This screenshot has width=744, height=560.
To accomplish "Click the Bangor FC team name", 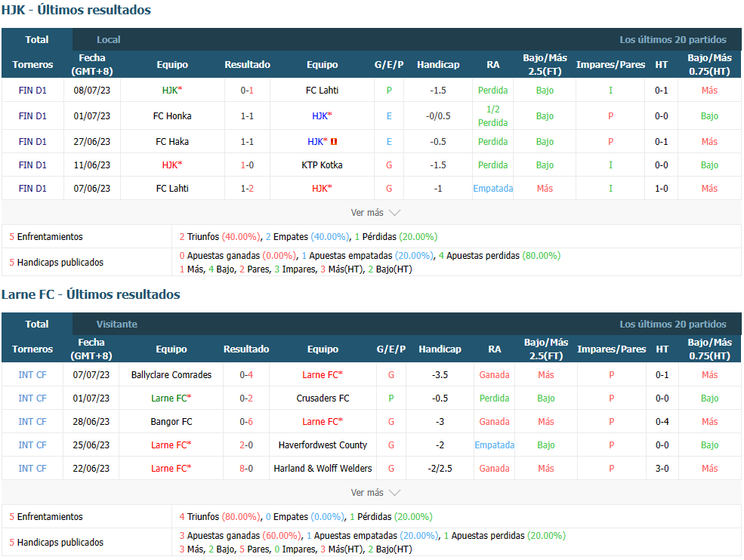I will [x=171, y=422].
